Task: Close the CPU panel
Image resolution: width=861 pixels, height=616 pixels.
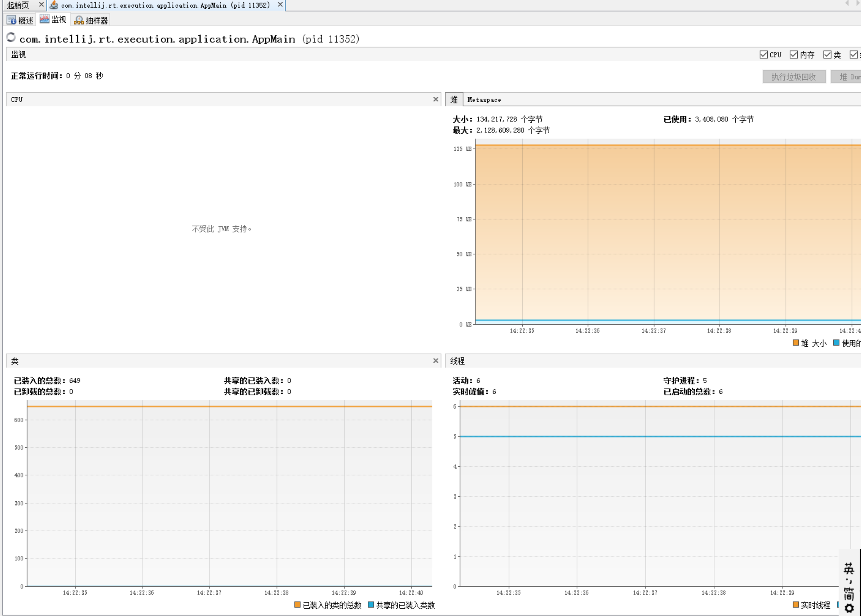Action: tap(436, 99)
